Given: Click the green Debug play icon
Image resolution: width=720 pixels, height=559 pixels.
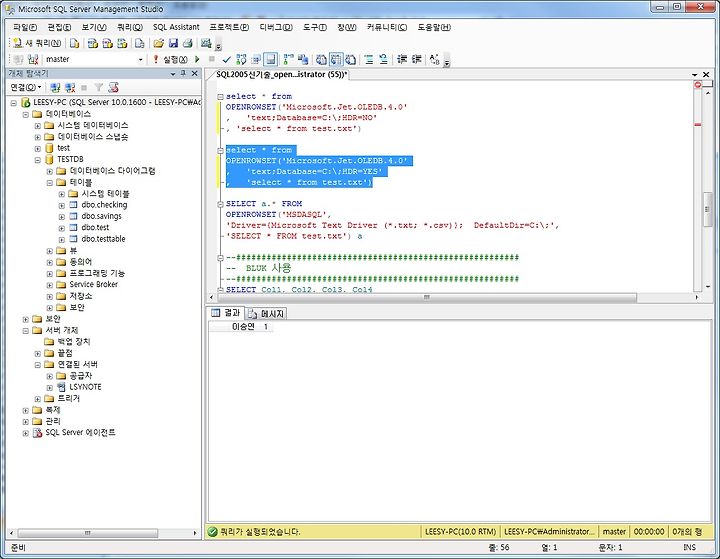Looking at the screenshot, I should 197,59.
